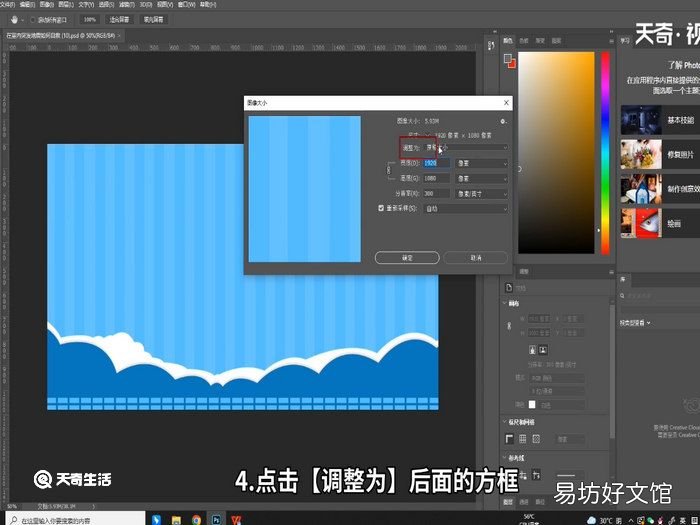
Task: Click Chrome icon in Windows taskbar
Action: coord(196,519)
